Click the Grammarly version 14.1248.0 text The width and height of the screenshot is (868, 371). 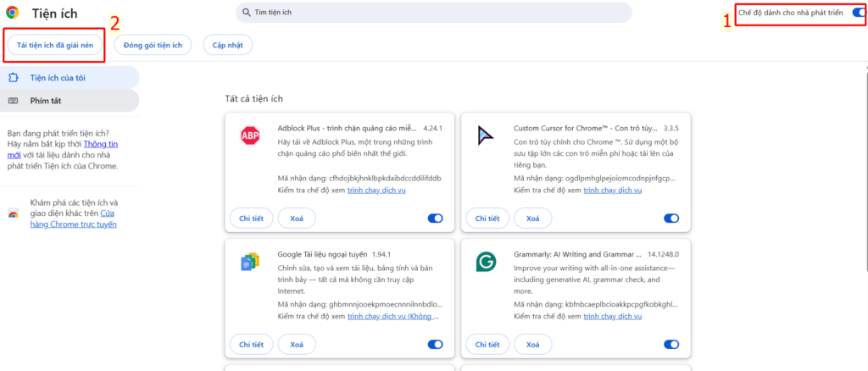[x=662, y=254]
